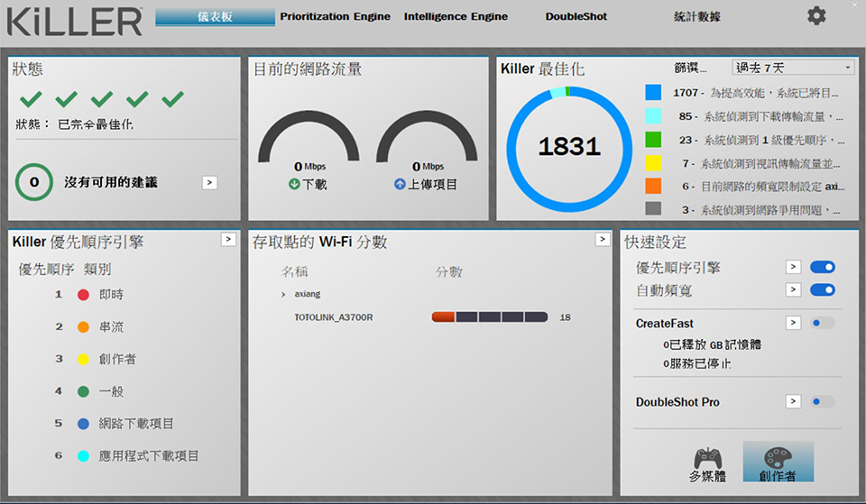
Task: Click the gray 3 legend swatch
Action: (x=653, y=208)
